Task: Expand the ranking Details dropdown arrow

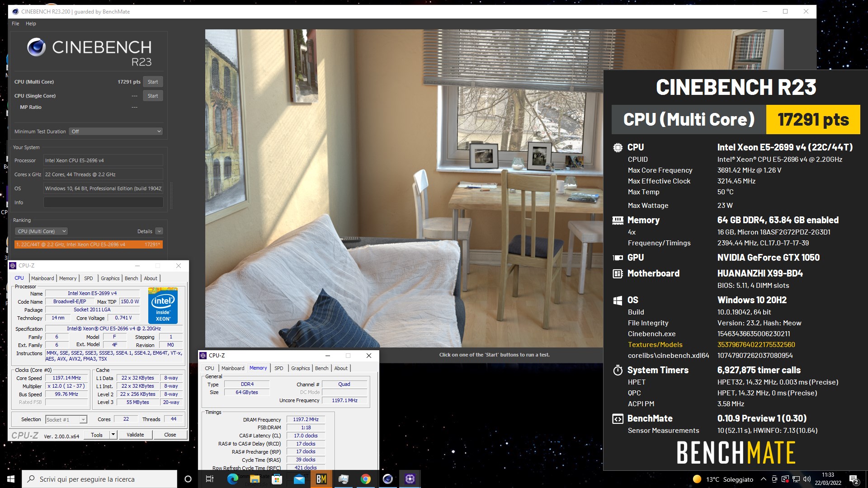Action: coord(159,231)
